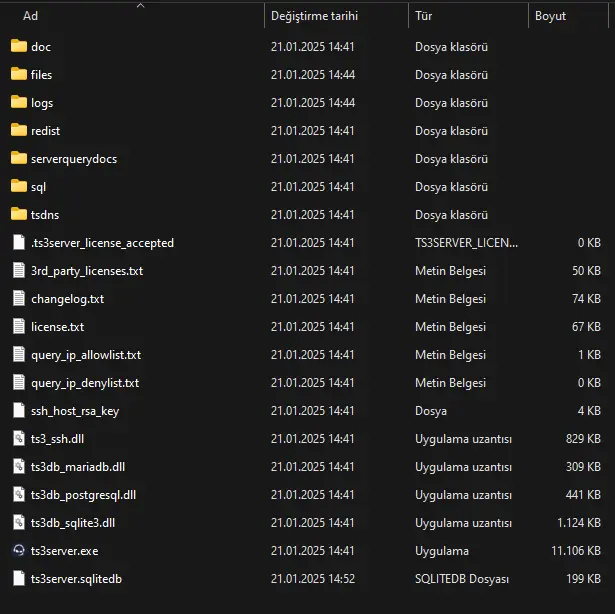This screenshot has height=614, width=615.
Task: Select the name license.txt
Action: coord(58,327)
